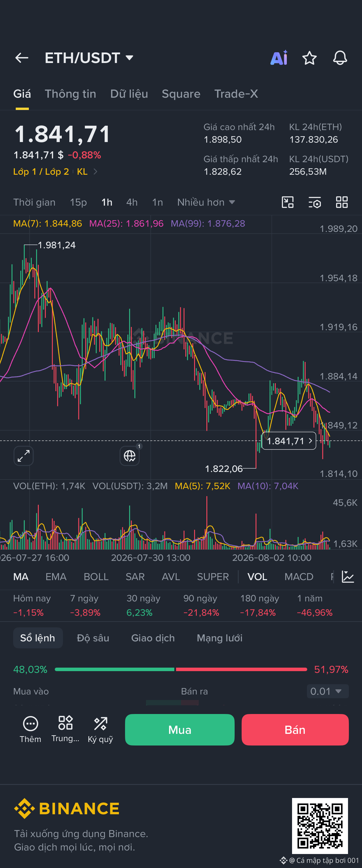362x868 pixels.
Task: Tap the green Mua buy button
Action: tap(180, 729)
